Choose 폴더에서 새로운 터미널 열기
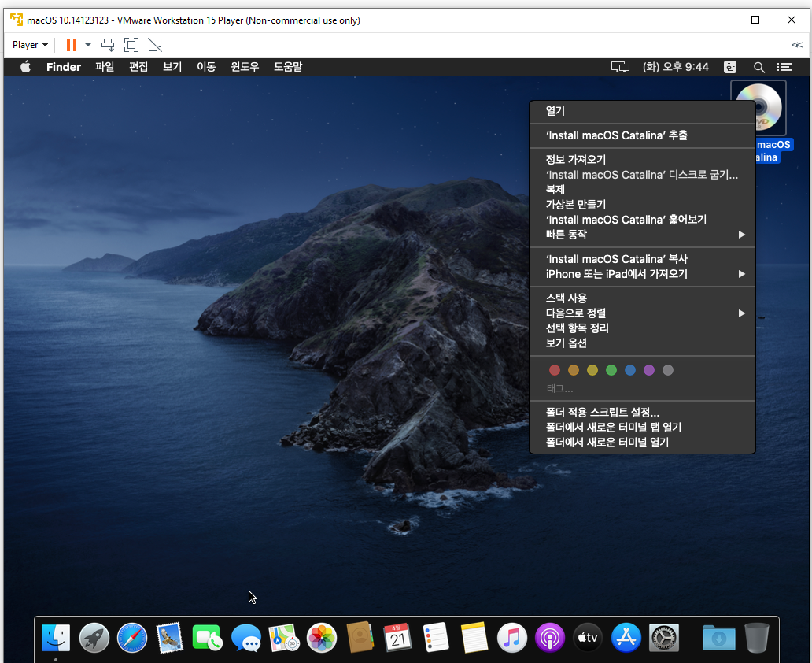This screenshot has width=812, height=663. (642, 443)
